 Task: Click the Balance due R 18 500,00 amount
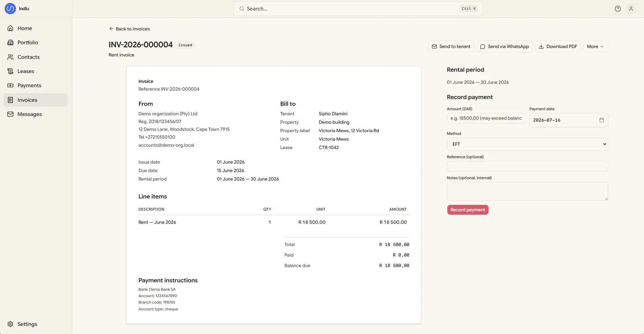pos(394,266)
